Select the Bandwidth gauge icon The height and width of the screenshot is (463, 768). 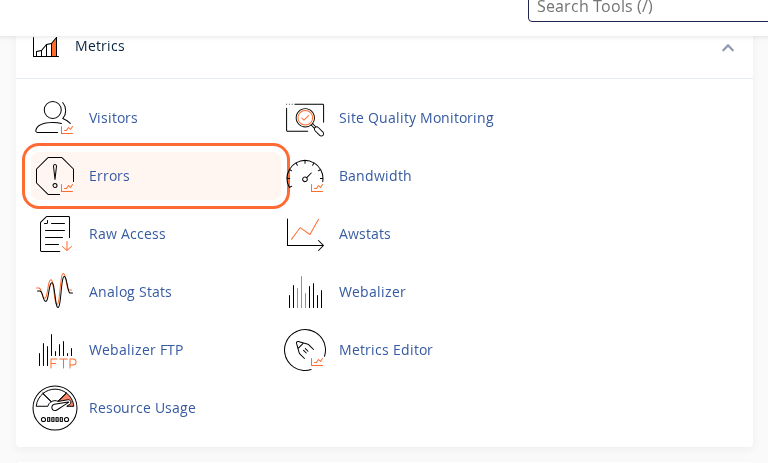pos(305,176)
